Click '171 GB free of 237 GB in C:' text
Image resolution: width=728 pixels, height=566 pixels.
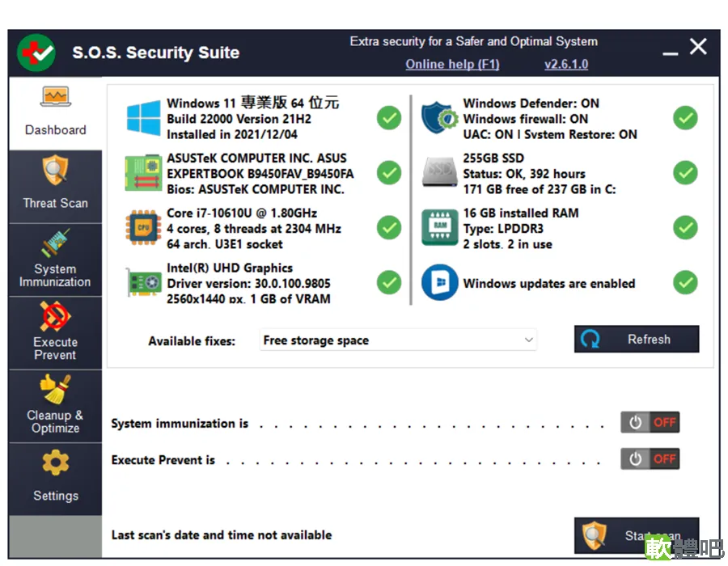540,189
